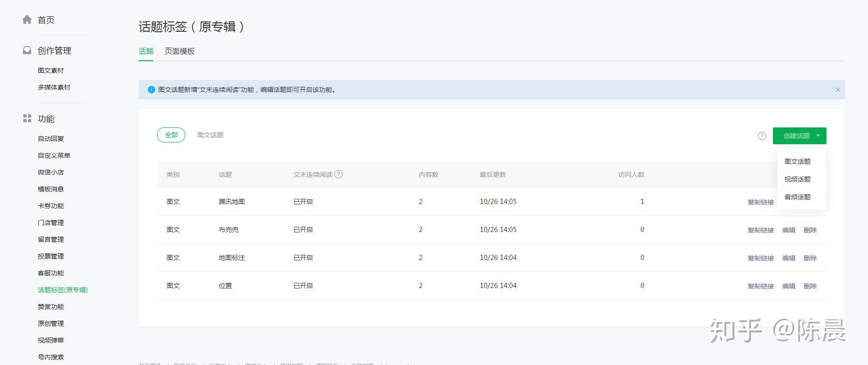Image resolution: width=868 pixels, height=365 pixels.
Task: Expand the 创建话题 dropdown arrow
Action: (x=818, y=136)
